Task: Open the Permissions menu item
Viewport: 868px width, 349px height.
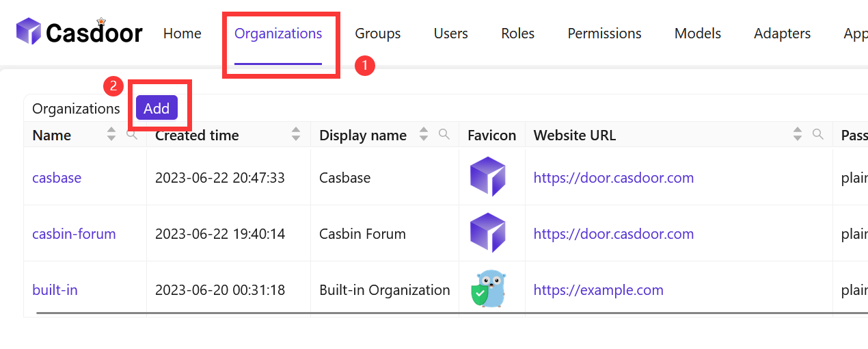Action: point(604,34)
